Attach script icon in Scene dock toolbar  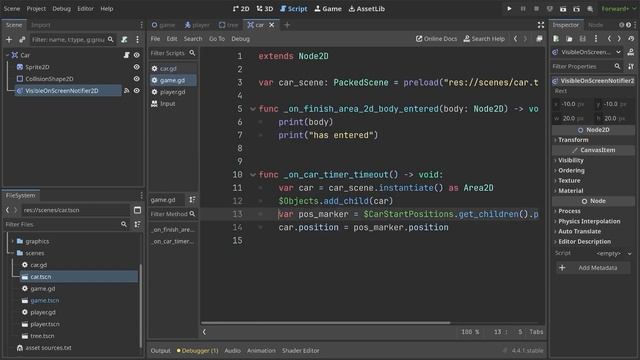[x=124, y=40]
